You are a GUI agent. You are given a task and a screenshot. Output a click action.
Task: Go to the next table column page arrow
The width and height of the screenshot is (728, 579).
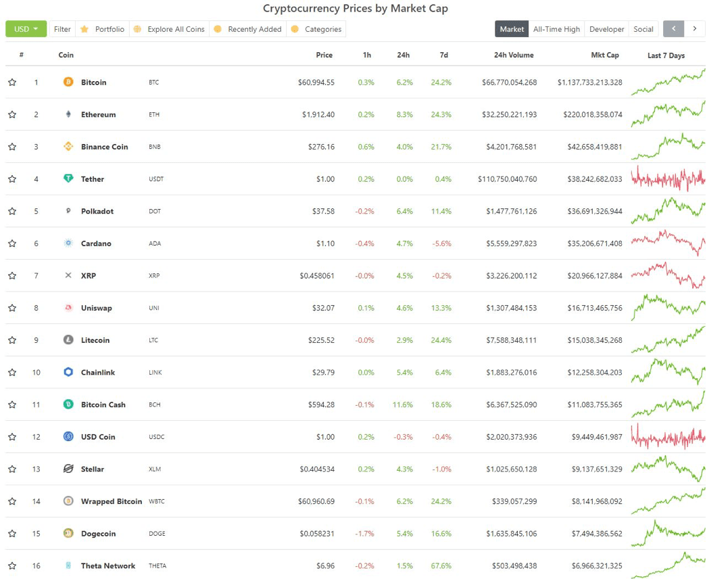coord(695,29)
